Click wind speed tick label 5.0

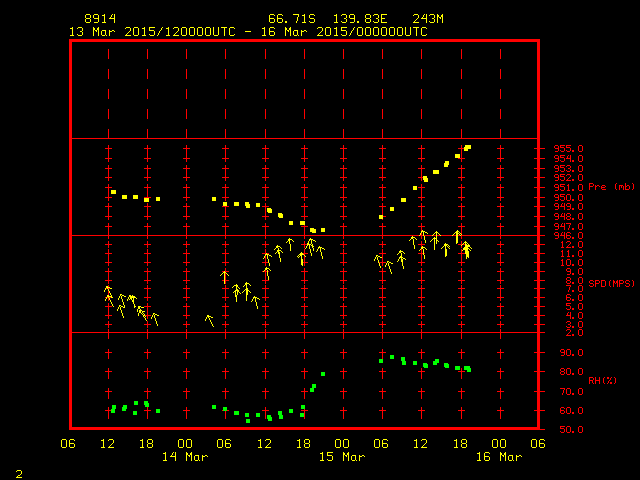click(x=574, y=307)
